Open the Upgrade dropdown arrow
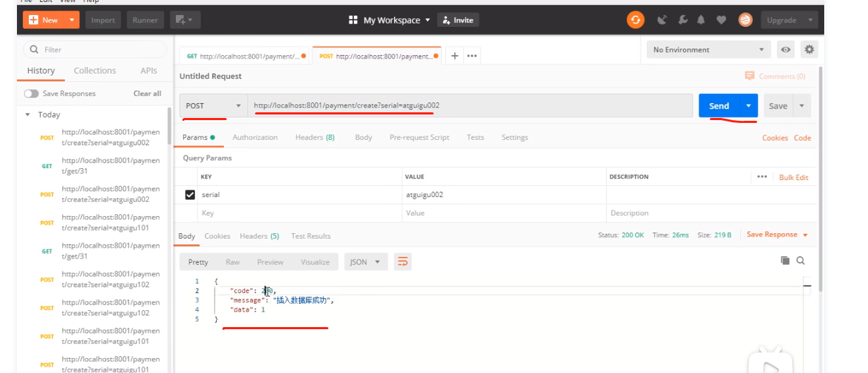The width and height of the screenshot is (868, 373). tap(811, 20)
